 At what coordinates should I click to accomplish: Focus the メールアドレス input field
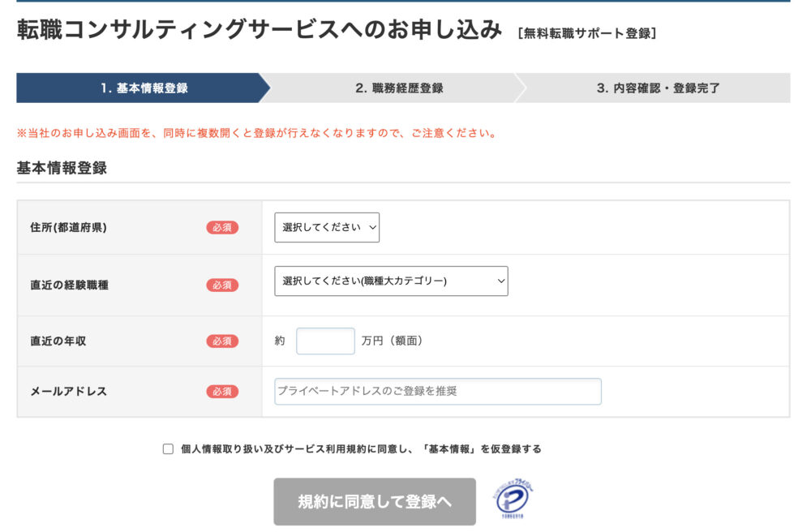tap(438, 392)
